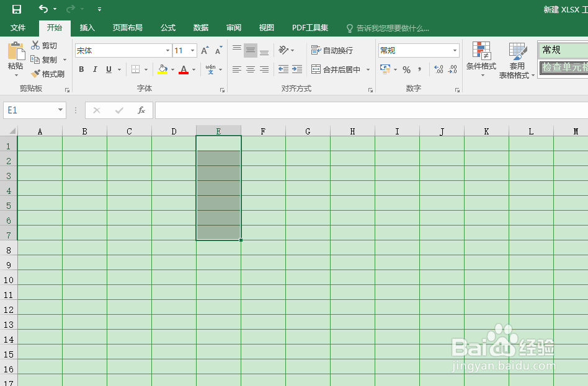Apply accounting currency format icon
Screen dimensions: 588x386
(x=385, y=69)
